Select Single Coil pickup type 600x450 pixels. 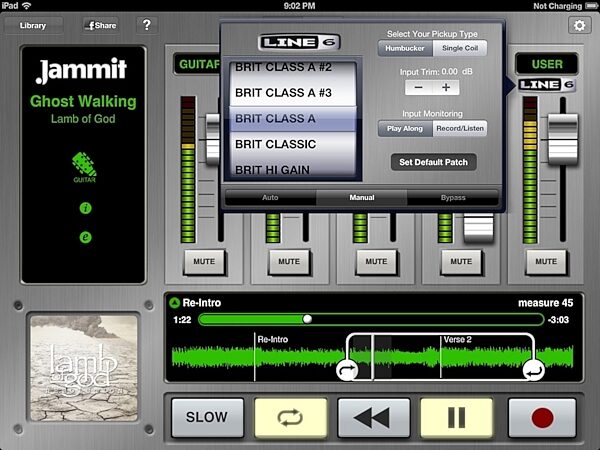460,48
